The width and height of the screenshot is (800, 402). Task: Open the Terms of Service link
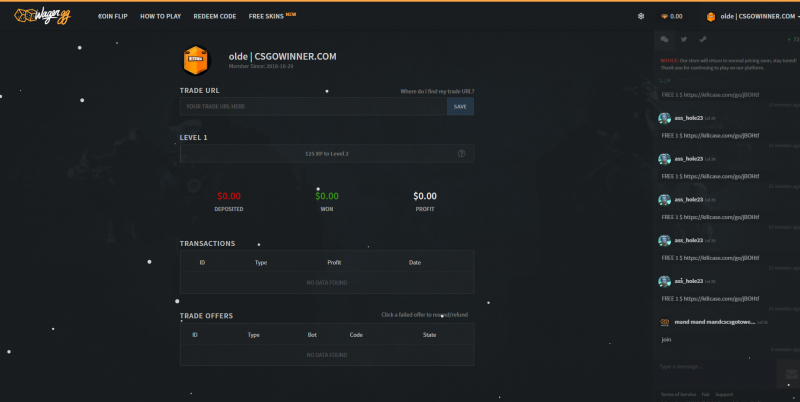[x=678, y=394]
